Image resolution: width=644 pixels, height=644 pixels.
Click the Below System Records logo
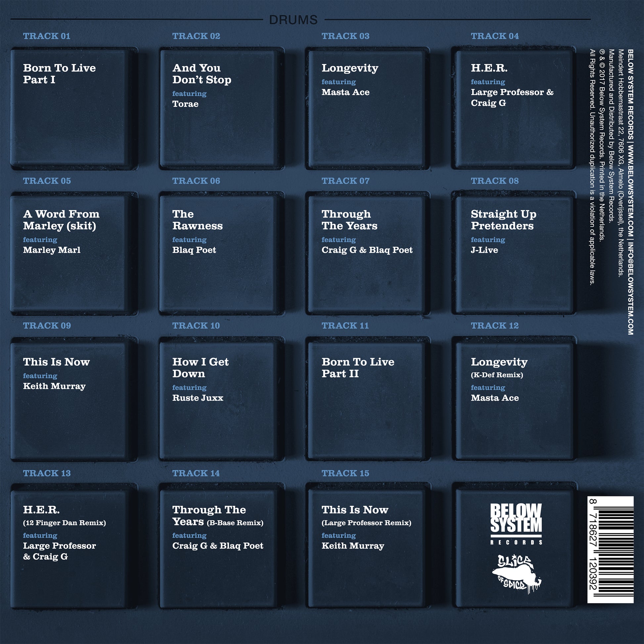click(x=516, y=524)
